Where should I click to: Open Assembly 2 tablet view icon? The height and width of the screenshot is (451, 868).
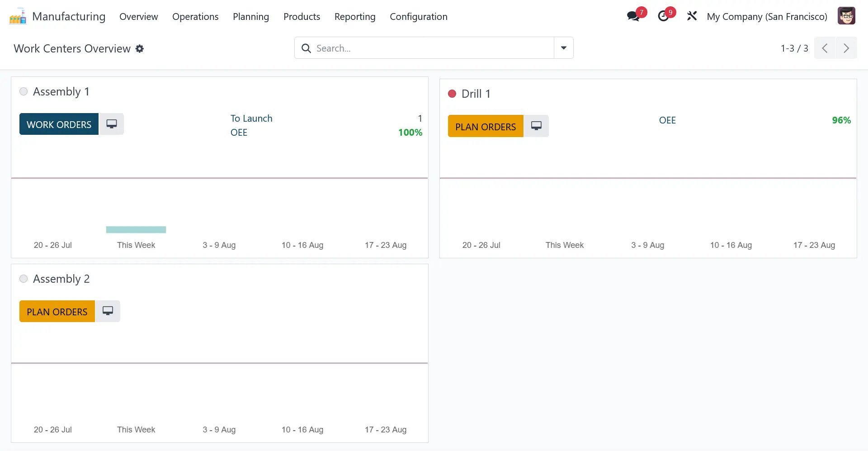click(x=108, y=311)
